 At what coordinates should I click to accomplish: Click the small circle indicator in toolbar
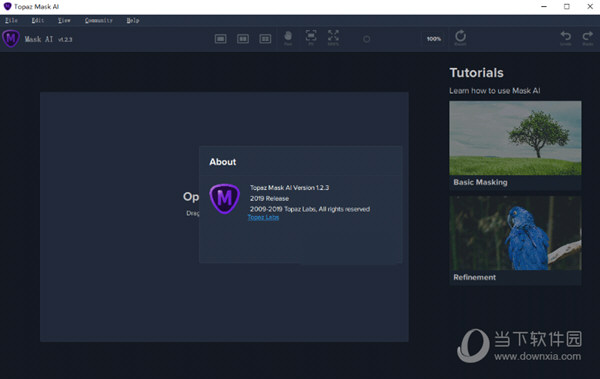[367, 39]
